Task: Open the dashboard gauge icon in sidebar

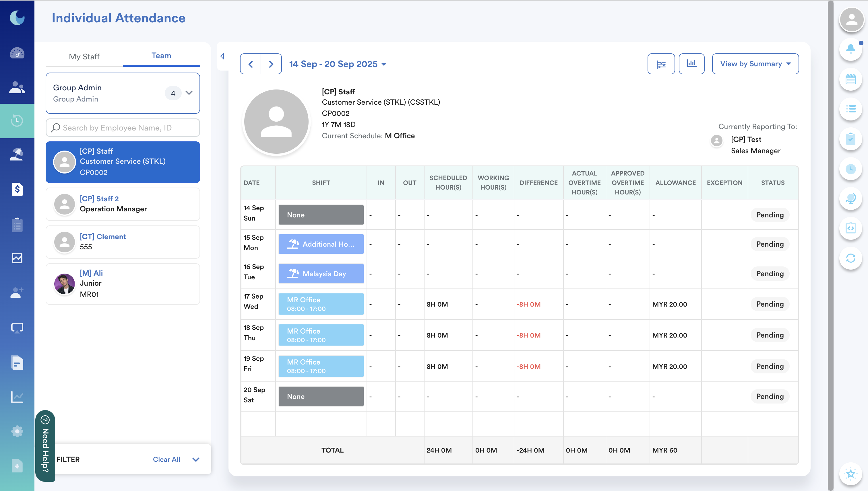Action: pos(17,53)
